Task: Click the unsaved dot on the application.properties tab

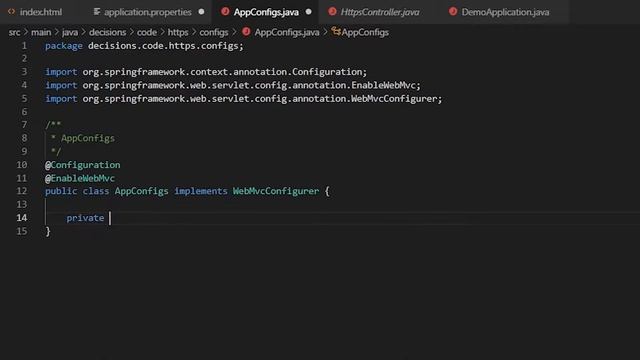Action: coord(201,12)
